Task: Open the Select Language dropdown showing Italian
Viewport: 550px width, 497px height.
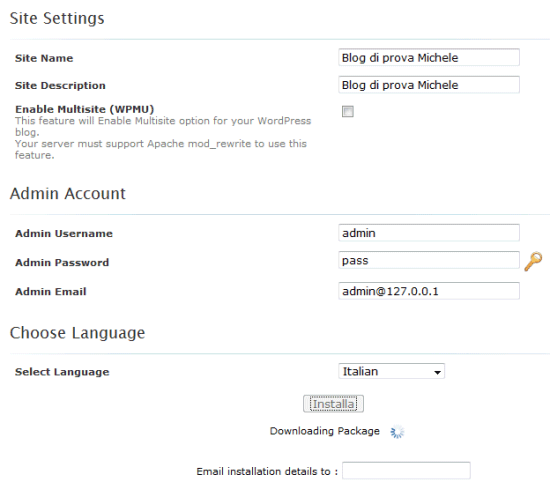Action: [x=391, y=371]
